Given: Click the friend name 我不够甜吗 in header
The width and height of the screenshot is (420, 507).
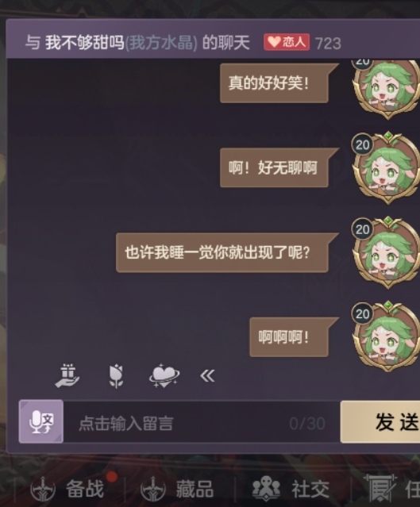Looking at the screenshot, I should tap(85, 42).
